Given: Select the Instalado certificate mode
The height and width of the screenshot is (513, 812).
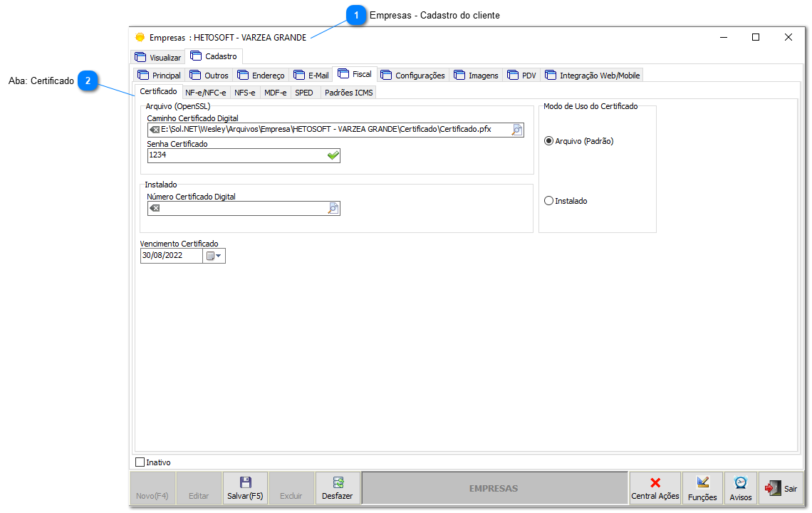Looking at the screenshot, I should 548,200.
